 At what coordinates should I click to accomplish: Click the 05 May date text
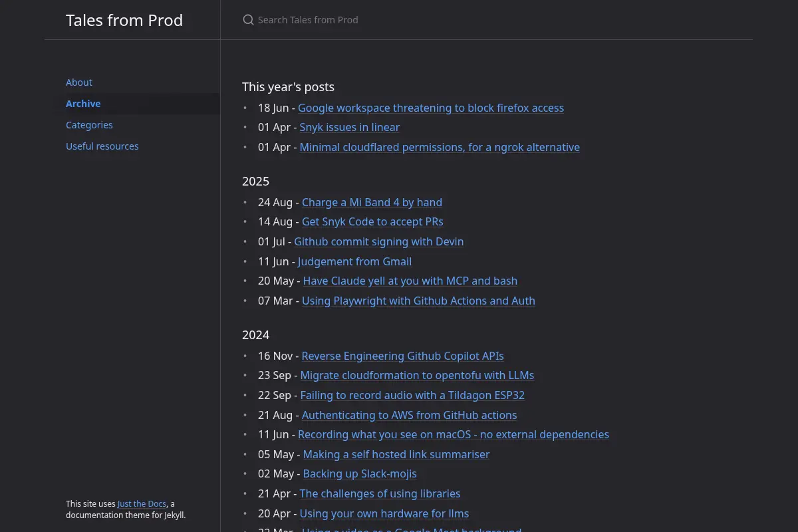click(276, 454)
